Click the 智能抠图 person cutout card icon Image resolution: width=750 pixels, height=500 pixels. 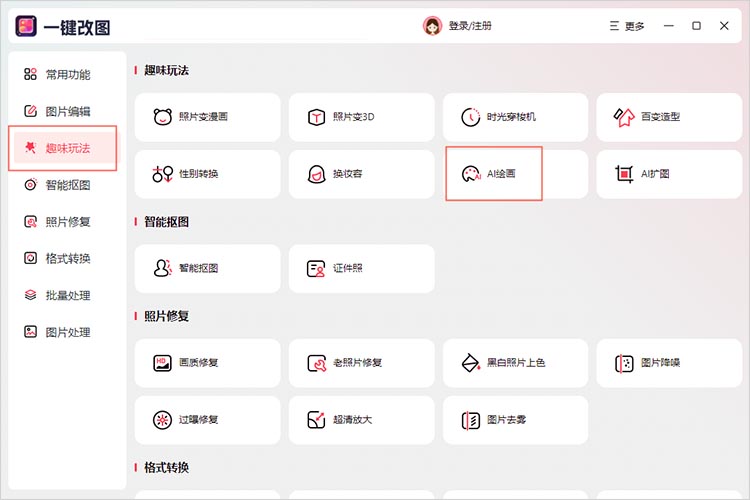163,268
